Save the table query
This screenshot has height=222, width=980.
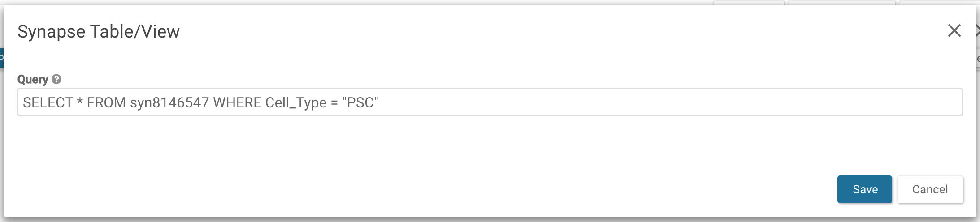(864, 189)
